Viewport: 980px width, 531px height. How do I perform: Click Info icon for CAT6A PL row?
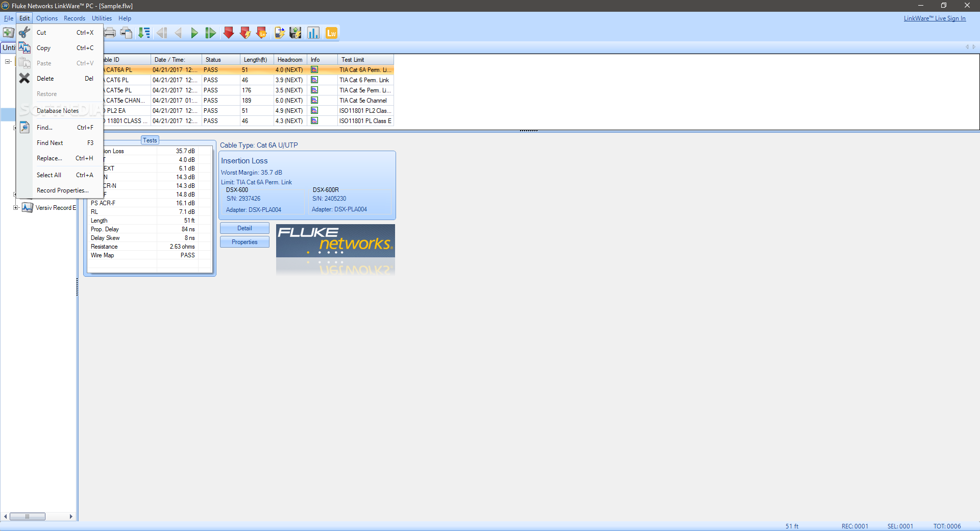[314, 70]
